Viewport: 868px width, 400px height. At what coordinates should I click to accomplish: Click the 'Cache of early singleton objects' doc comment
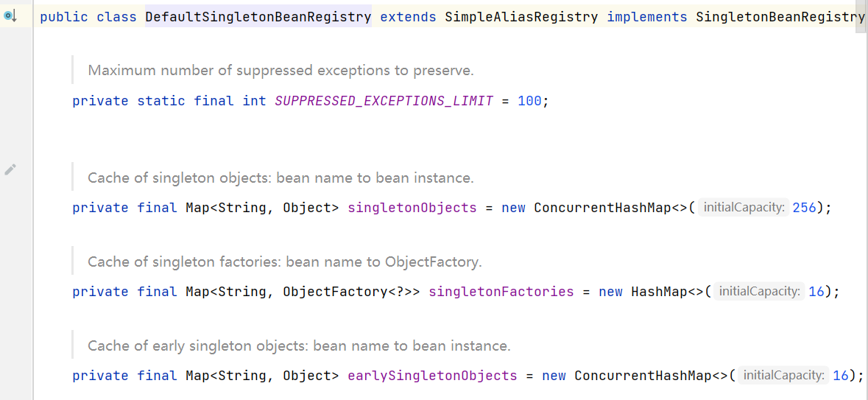299,345
